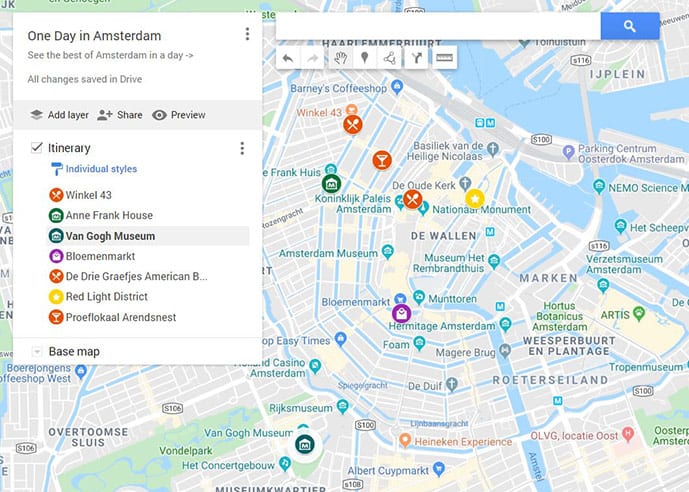Uncheck the Itinerary layer checkbox

coord(36,147)
